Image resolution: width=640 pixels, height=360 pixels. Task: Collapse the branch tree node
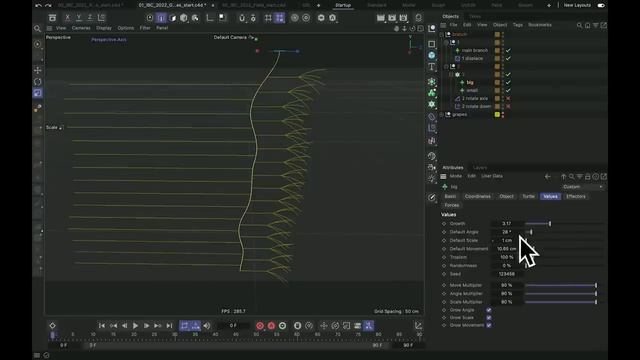(x=442, y=35)
